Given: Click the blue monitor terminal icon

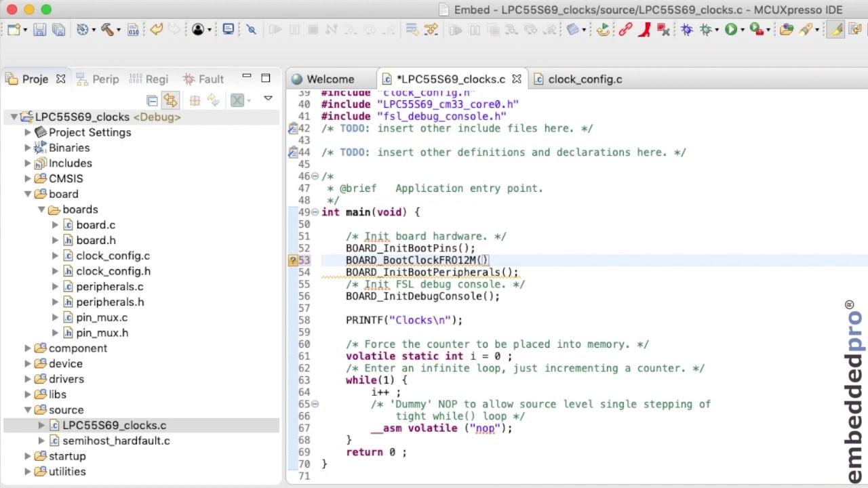Looking at the screenshot, I should pos(228,29).
